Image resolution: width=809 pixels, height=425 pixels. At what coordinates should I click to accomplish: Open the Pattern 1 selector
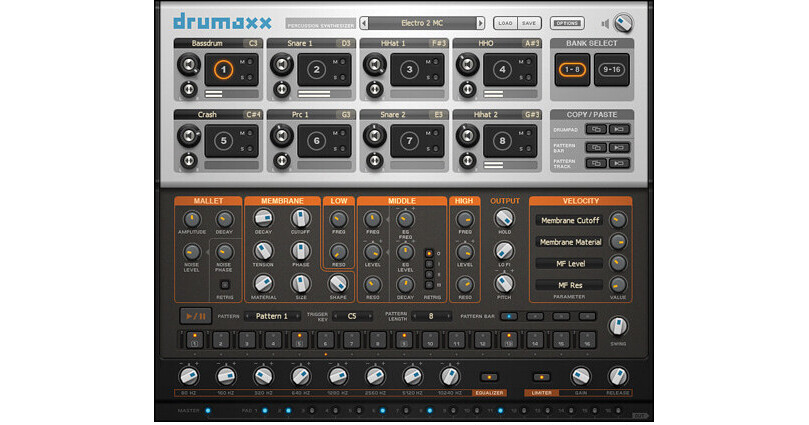tap(272, 316)
